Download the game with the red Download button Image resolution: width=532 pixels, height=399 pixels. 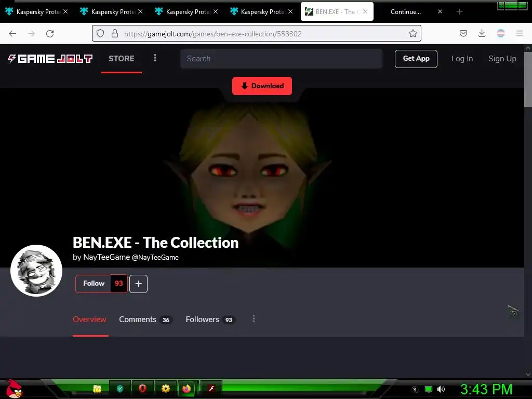(x=262, y=86)
